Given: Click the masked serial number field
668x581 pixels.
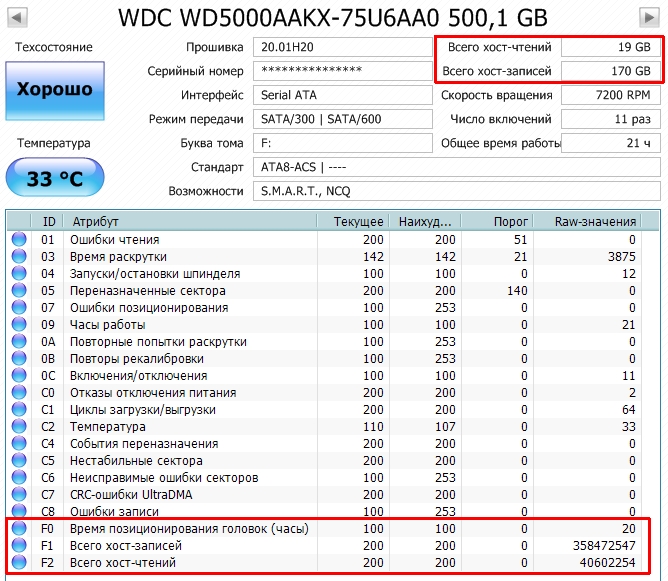Looking at the screenshot, I should 343,71.
